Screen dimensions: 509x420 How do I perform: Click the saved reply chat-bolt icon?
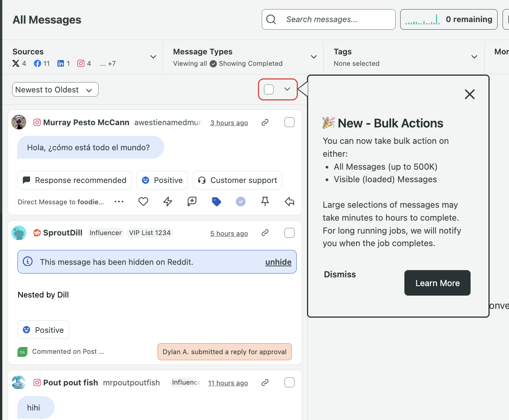pos(192,202)
